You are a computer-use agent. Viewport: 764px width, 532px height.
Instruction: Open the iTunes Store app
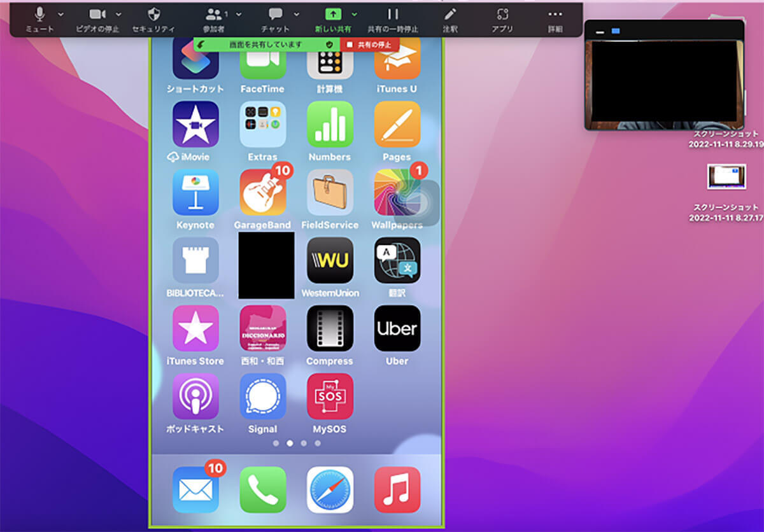click(x=195, y=328)
